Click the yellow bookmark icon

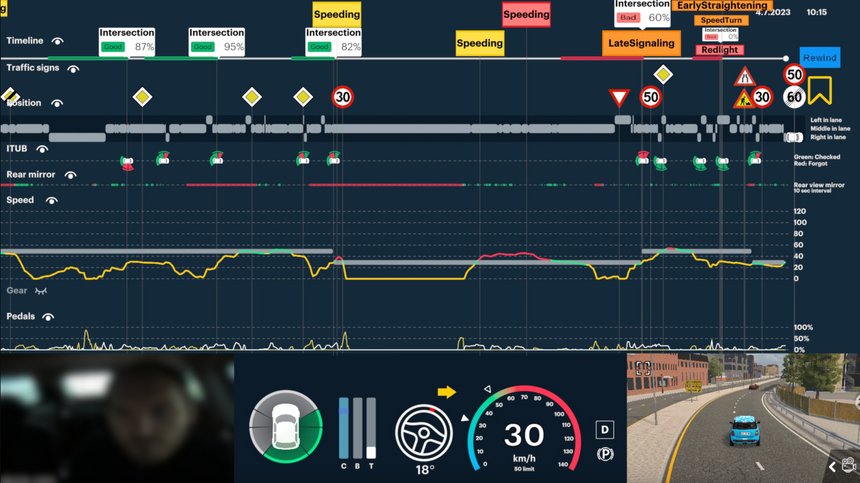821,91
